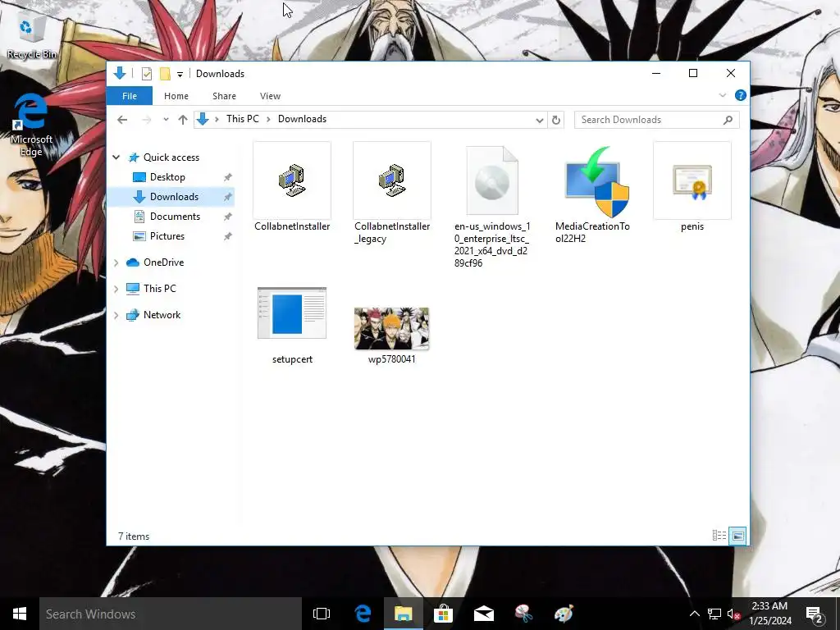
Task: Open the File ribbon tab
Action: (x=130, y=96)
